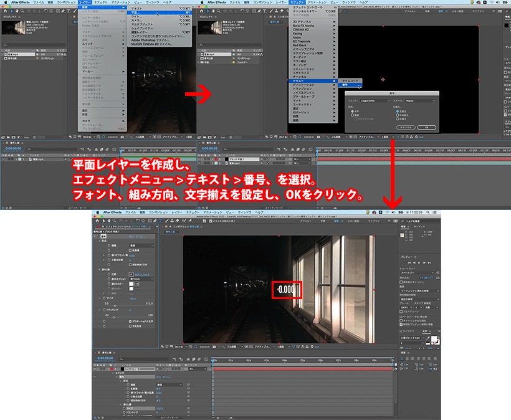Screen dimensions: 511x420
Task: Choose ライト... from the 新規 submenu
Action: 159,16
